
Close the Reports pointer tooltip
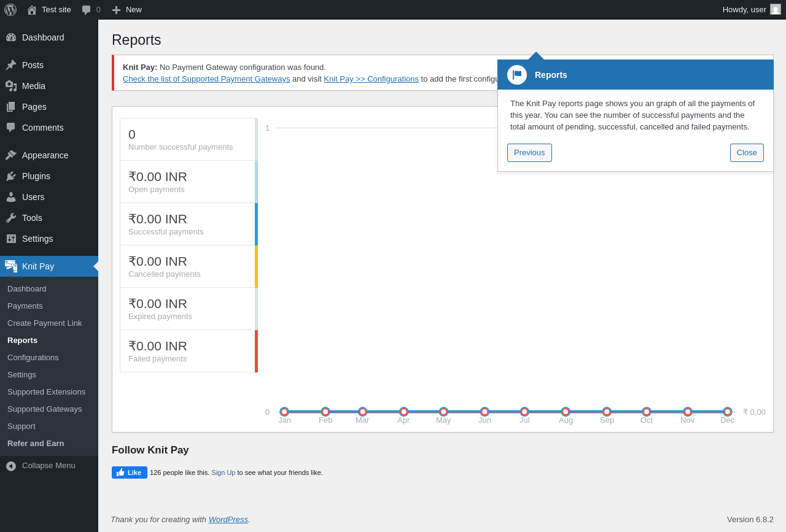747,153
